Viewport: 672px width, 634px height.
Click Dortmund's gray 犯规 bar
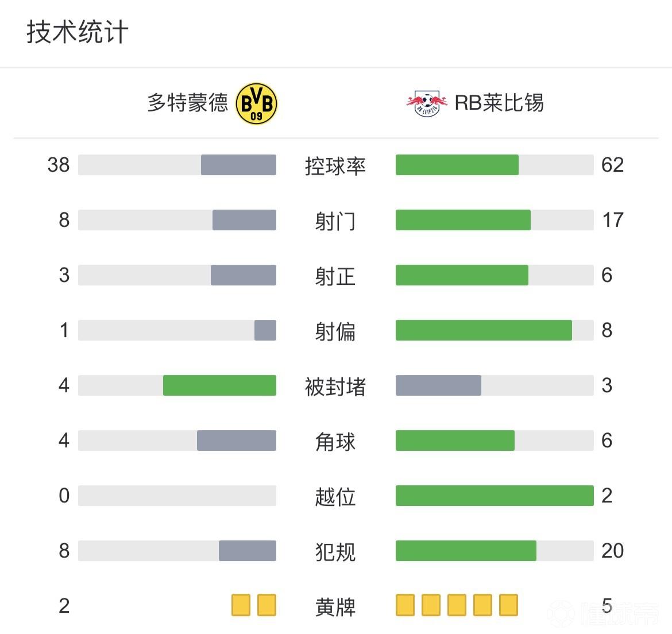click(x=247, y=551)
